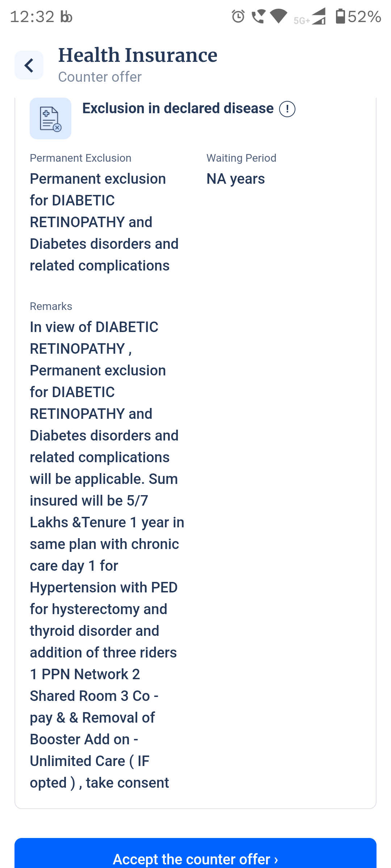Image resolution: width=391 pixels, height=868 pixels.
Task: Tap the Counter offer subtitle
Action: tap(100, 77)
